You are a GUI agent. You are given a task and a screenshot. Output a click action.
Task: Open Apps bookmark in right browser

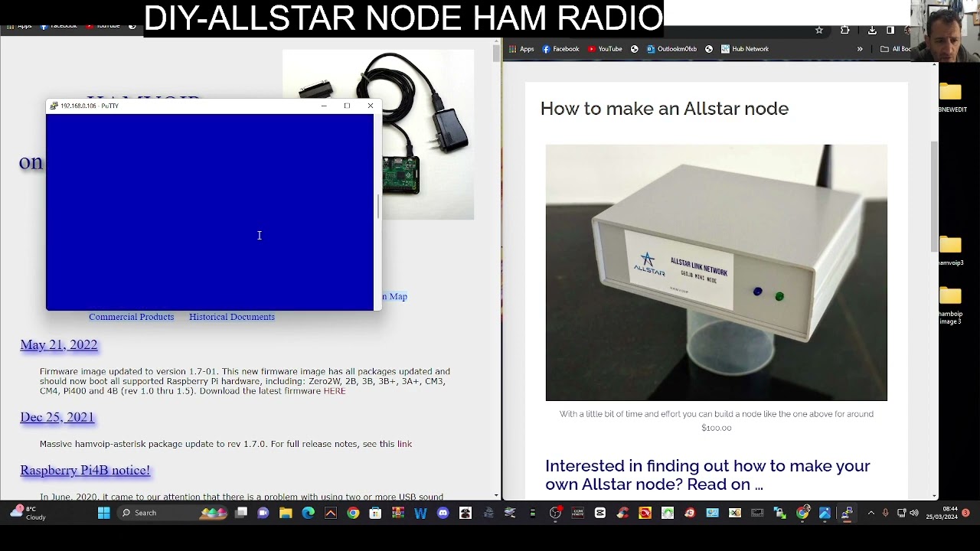pyautogui.click(x=521, y=49)
